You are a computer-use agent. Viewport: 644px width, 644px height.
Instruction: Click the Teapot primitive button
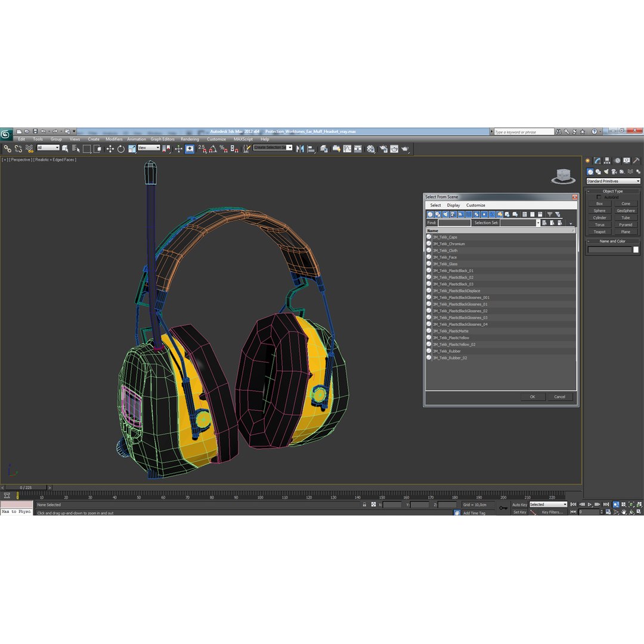coord(600,232)
